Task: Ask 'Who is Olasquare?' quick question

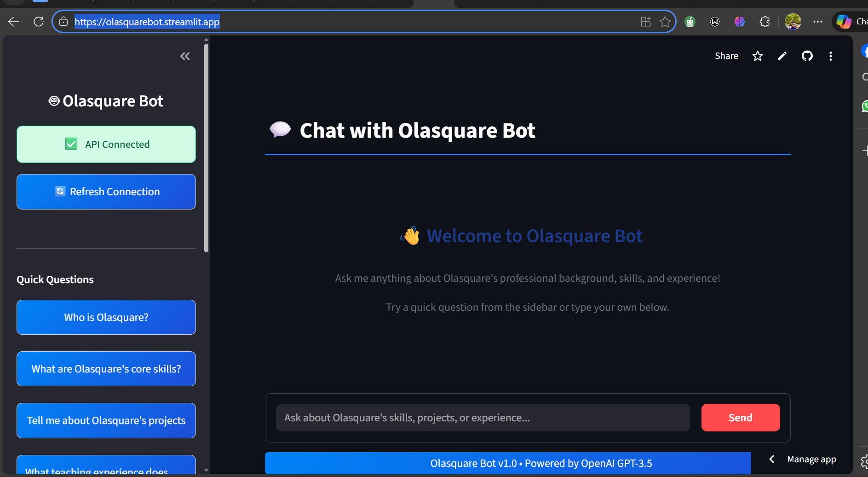Action: 106,317
